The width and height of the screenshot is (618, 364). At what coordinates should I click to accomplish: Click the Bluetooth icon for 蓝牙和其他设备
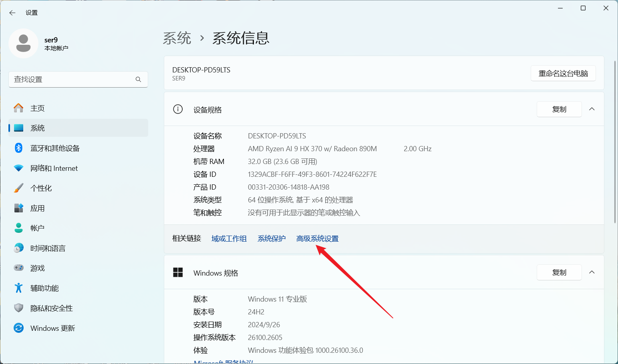tap(18, 148)
